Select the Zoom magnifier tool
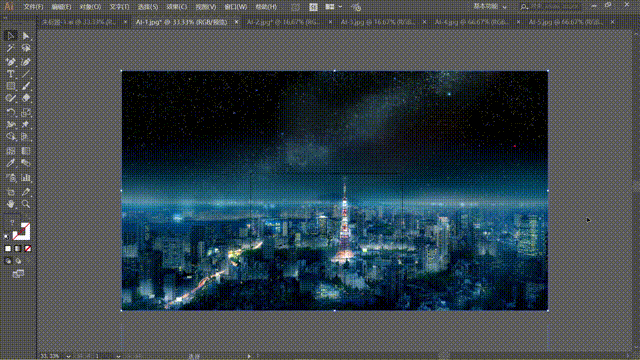This screenshot has height=360, width=640. (x=26, y=204)
